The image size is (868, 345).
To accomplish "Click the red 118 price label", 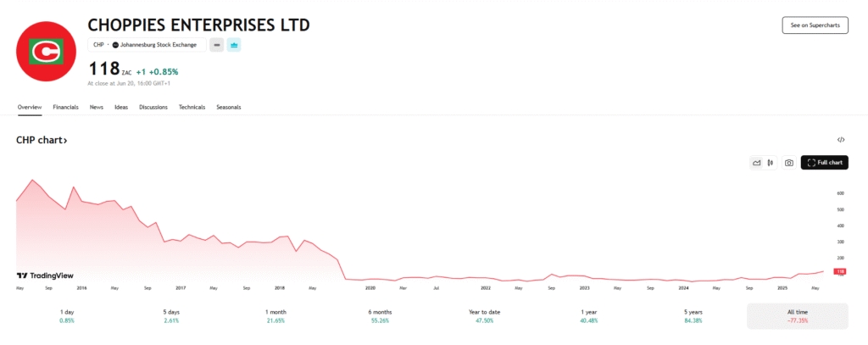I will click(x=840, y=271).
